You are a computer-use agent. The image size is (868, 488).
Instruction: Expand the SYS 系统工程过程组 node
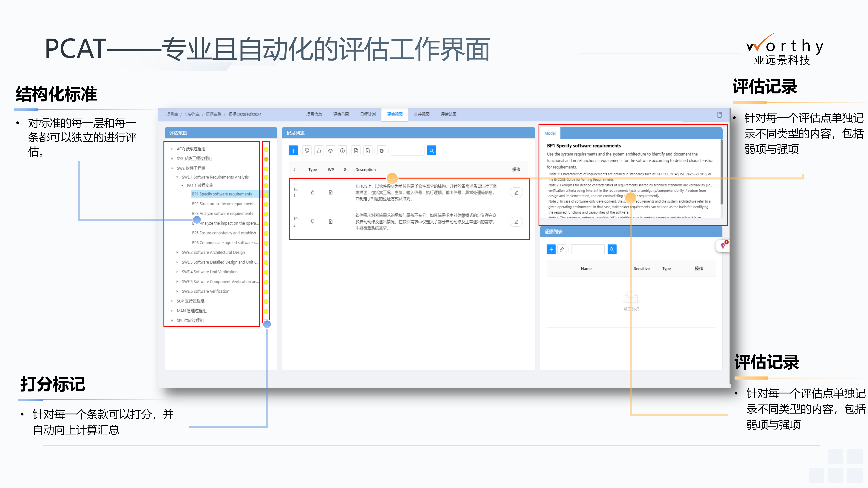(x=172, y=159)
